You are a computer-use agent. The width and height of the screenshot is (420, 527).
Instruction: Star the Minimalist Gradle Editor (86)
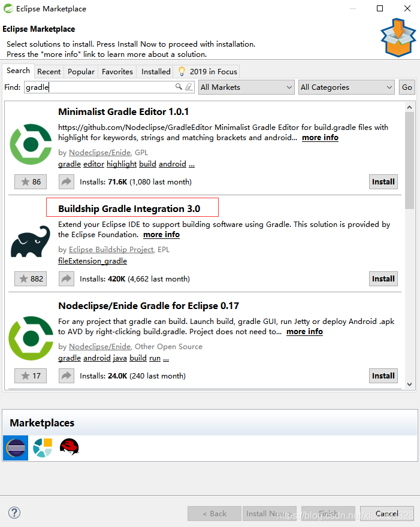31,182
